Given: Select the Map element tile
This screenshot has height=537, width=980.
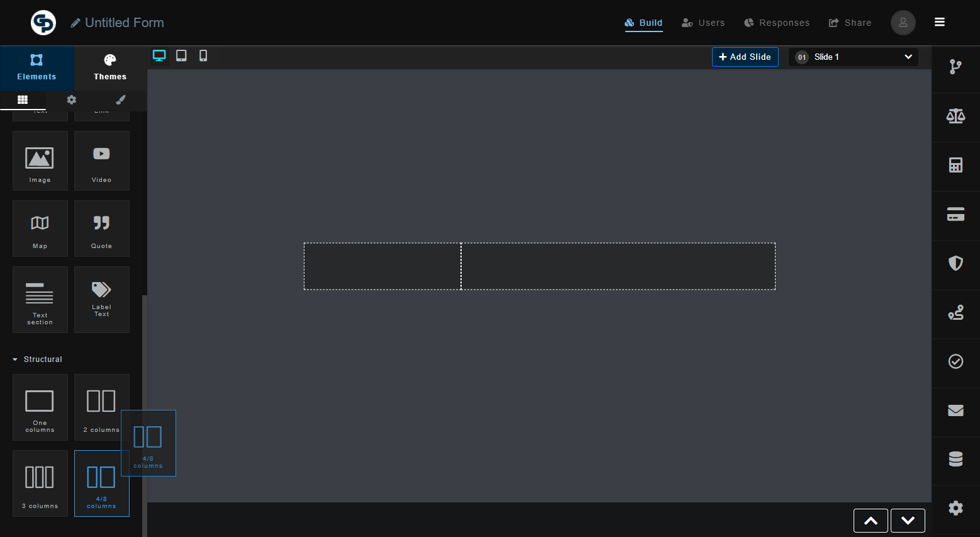Looking at the screenshot, I should coord(40,229).
